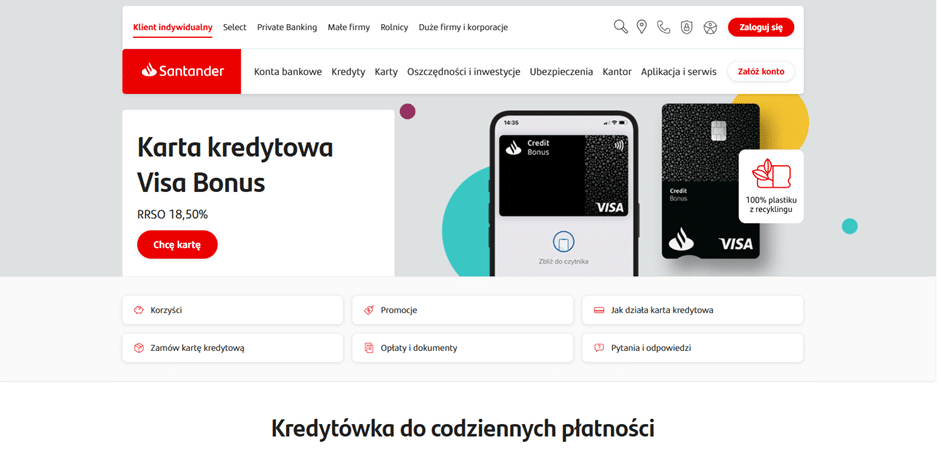Viewport: 941px width, 466px height.
Task: Switch to the Select segment
Action: coord(235,27)
